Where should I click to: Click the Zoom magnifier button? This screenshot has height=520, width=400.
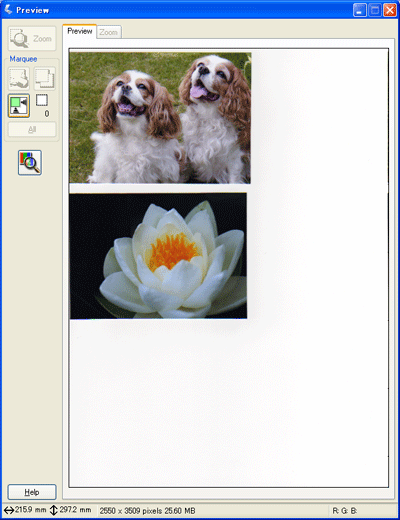32,39
